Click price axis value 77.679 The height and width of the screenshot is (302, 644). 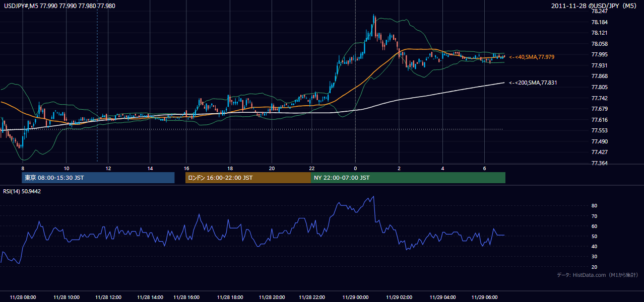pos(600,109)
